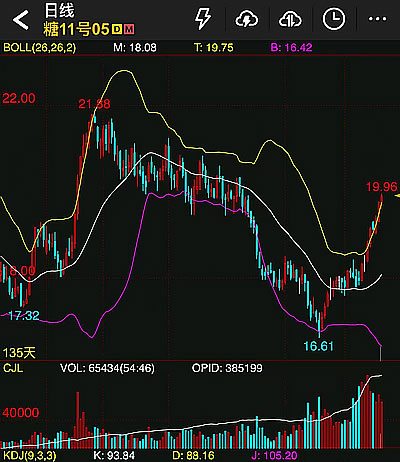Tap the 135天 days label
The height and width of the screenshot is (462, 400).
click(x=19, y=352)
